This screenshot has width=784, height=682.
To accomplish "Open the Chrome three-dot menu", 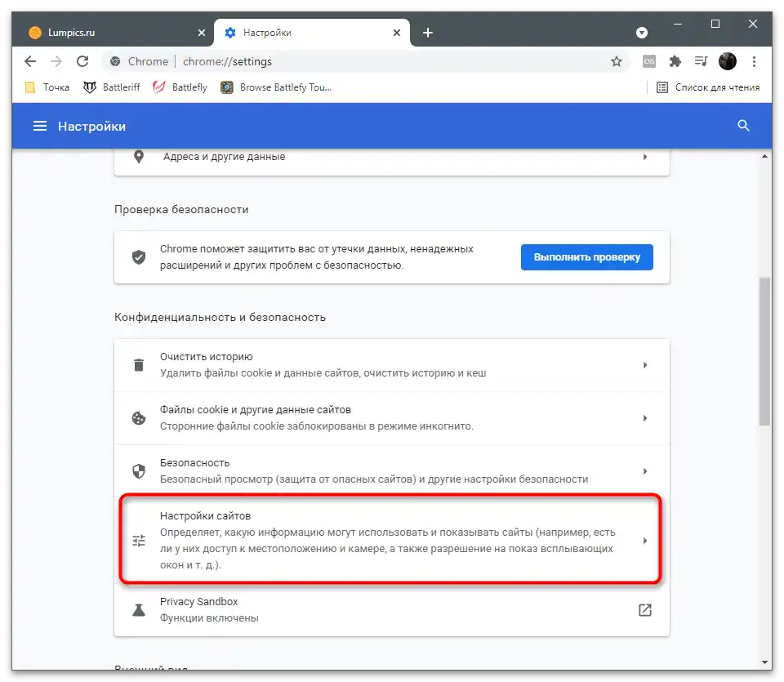I will pyautogui.click(x=754, y=61).
